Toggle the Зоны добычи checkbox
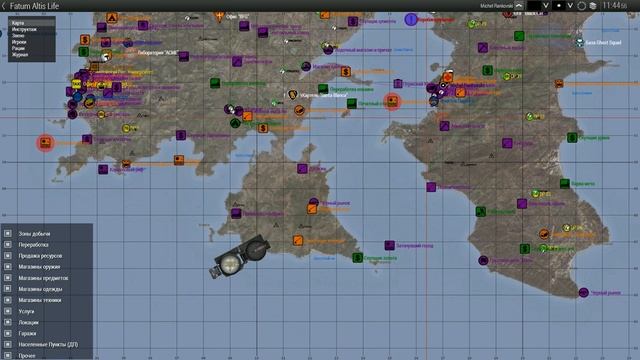Viewport: 640px width, 360px height. tap(7, 233)
